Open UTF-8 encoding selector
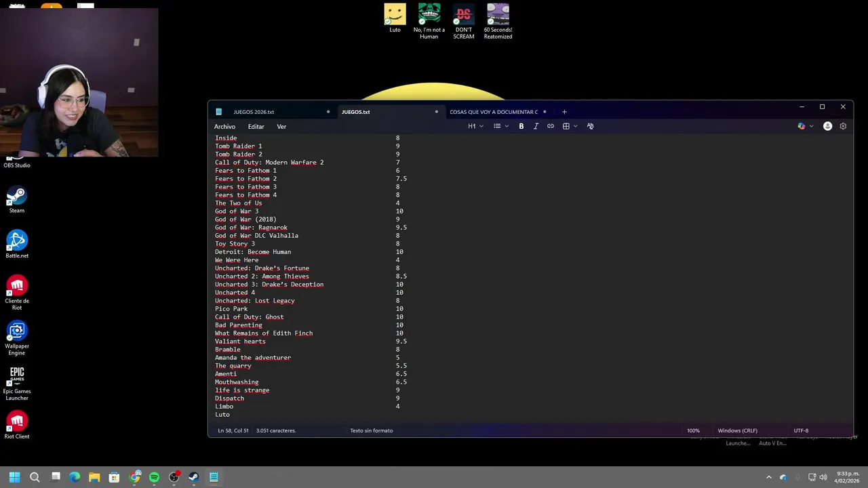Image resolution: width=868 pixels, height=488 pixels. click(801, 430)
